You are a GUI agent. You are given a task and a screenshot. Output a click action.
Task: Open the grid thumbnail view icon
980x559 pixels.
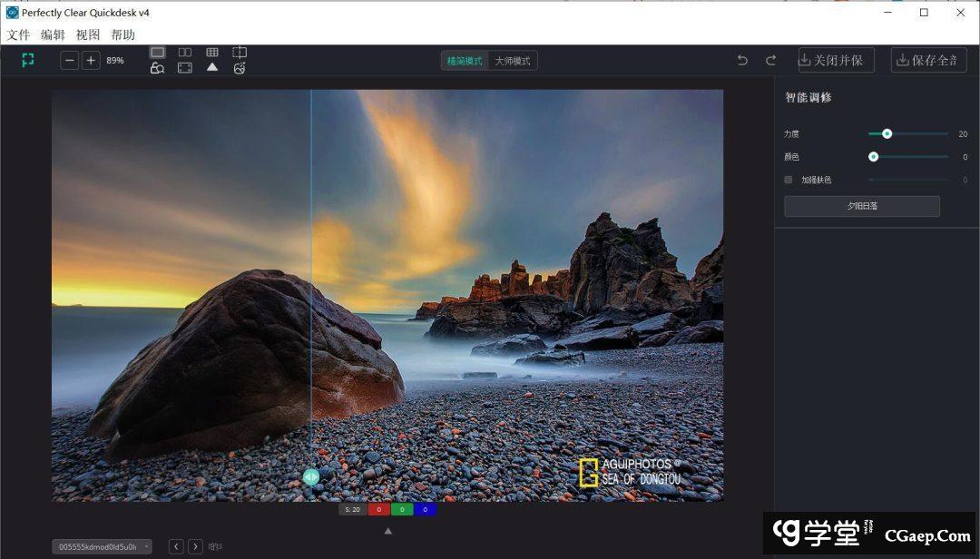[212, 53]
